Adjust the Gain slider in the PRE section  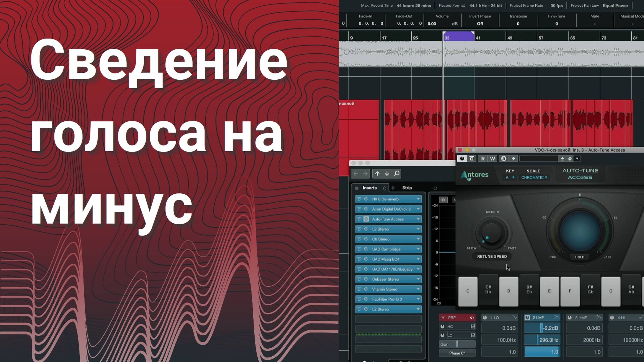(x=458, y=344)
